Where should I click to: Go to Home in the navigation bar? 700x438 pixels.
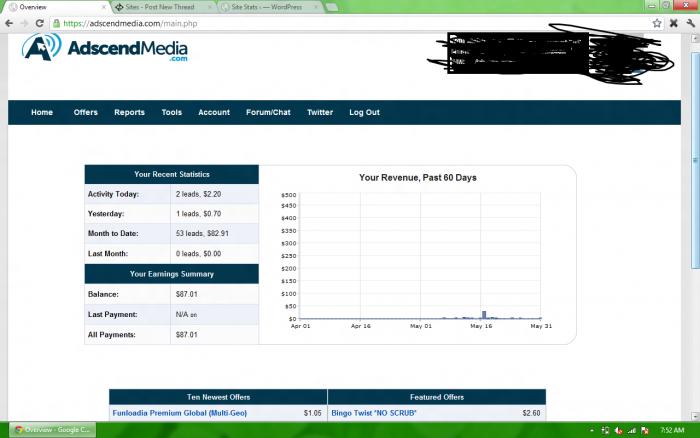coord(42,113)
